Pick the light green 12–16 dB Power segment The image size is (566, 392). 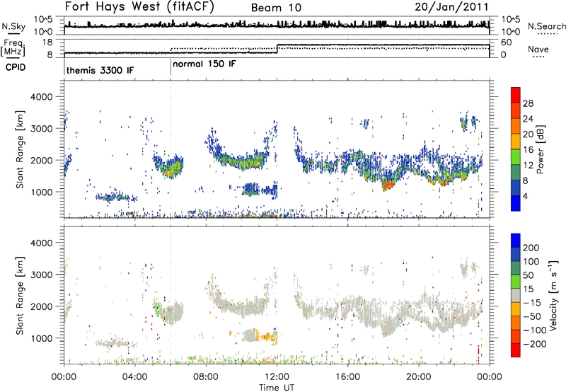tap(516, 157)
